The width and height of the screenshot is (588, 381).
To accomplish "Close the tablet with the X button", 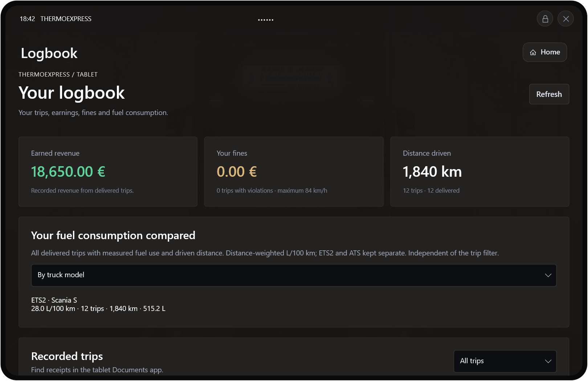I will coord(565,19).
